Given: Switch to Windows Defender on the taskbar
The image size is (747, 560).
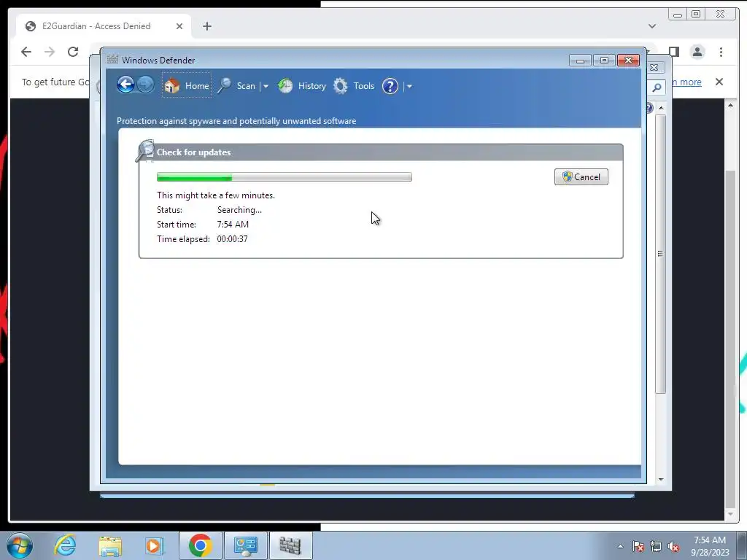Looking at the screenshot, I should coord(290,545).
